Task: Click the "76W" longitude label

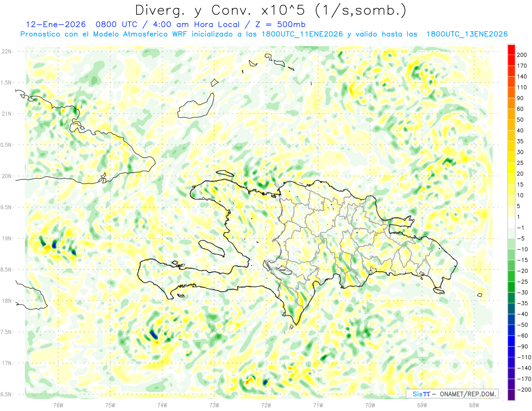Action: point(58,405)
